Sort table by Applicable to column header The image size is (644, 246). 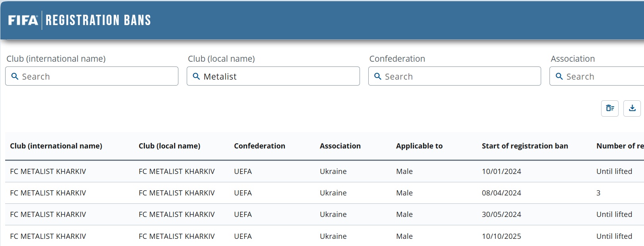coord(419,146)
